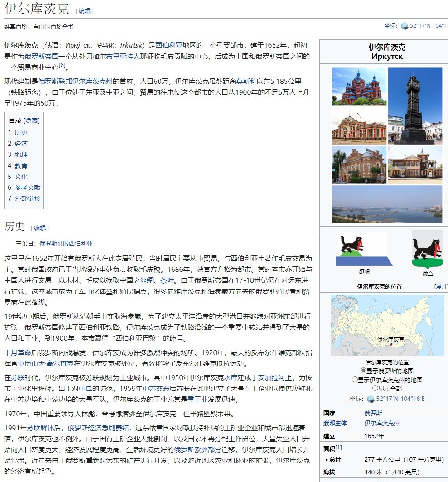Open the Irkutsk flag image
448x482 pixels.
click(x=364, y=249)
